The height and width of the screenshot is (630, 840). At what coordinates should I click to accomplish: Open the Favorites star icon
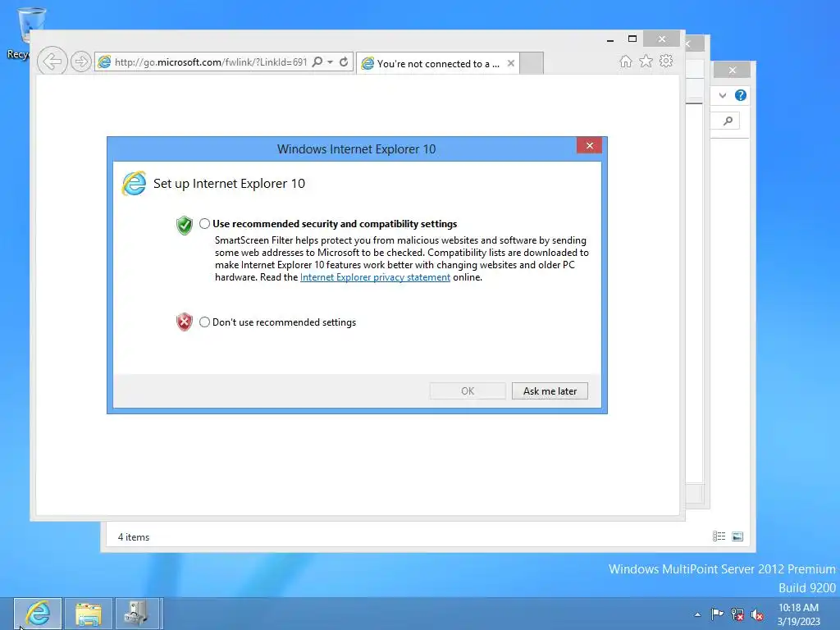[x=646, y=61]
